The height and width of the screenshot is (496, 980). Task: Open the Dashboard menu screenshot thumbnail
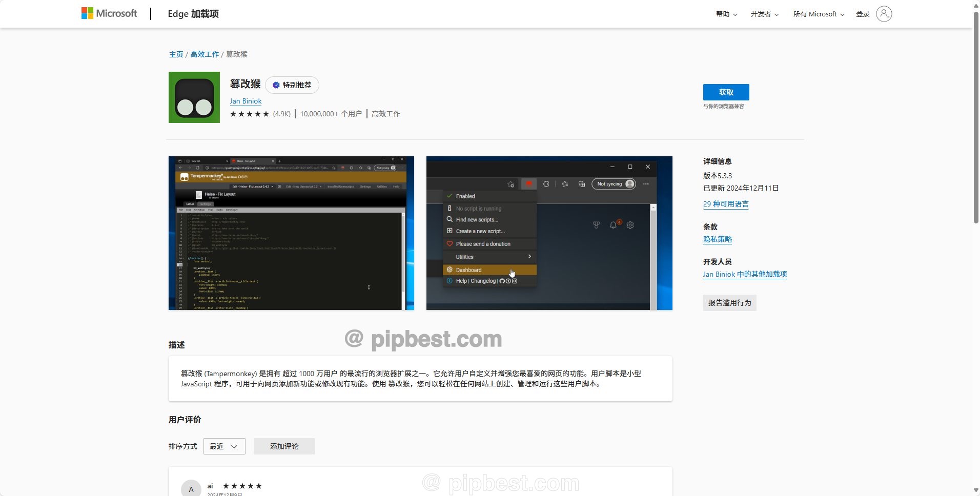coord(549,233)
